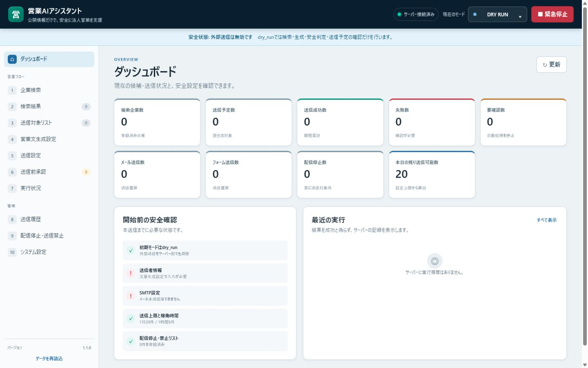The height and width of the screenshot is (368, 588).
Task: Click the green server status dot
Action: pos(399,14)
